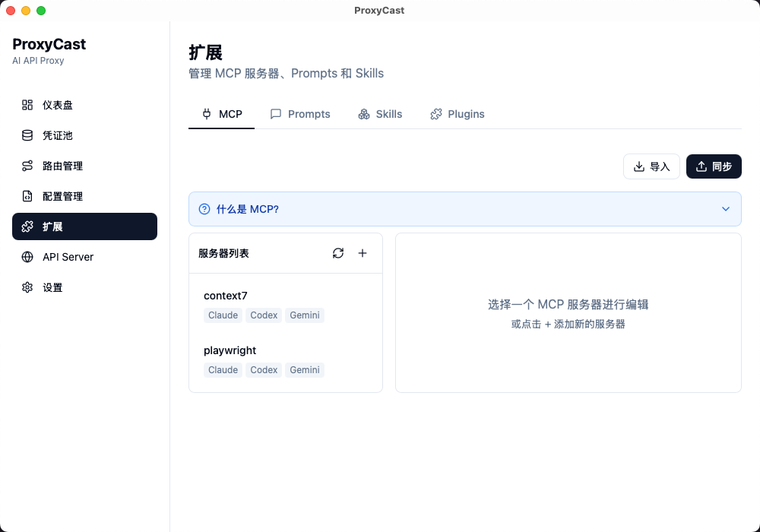Click the puzzle icon on the Plugins tab
This screenshot has height=532, width=760.
click(x=435, y=114)
